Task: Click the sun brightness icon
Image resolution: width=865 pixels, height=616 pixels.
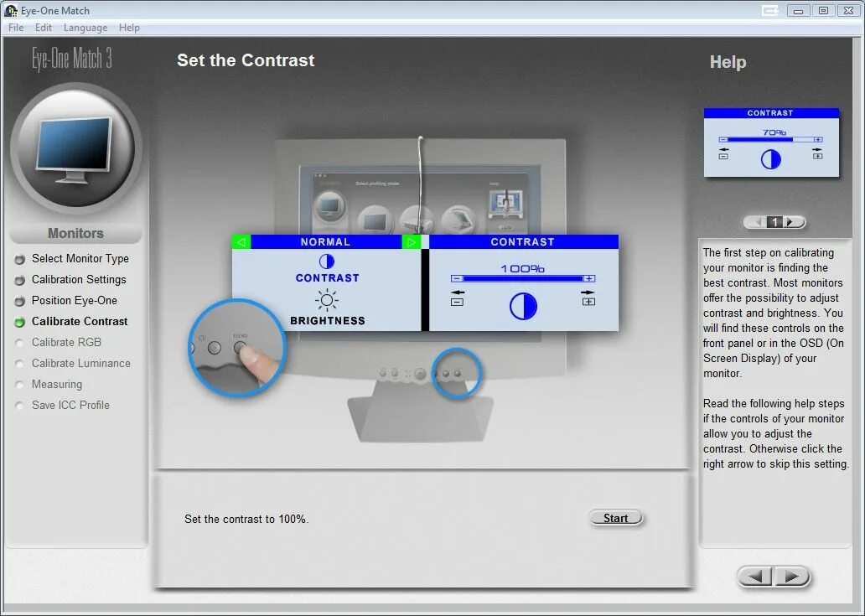Action: (327, 301)
